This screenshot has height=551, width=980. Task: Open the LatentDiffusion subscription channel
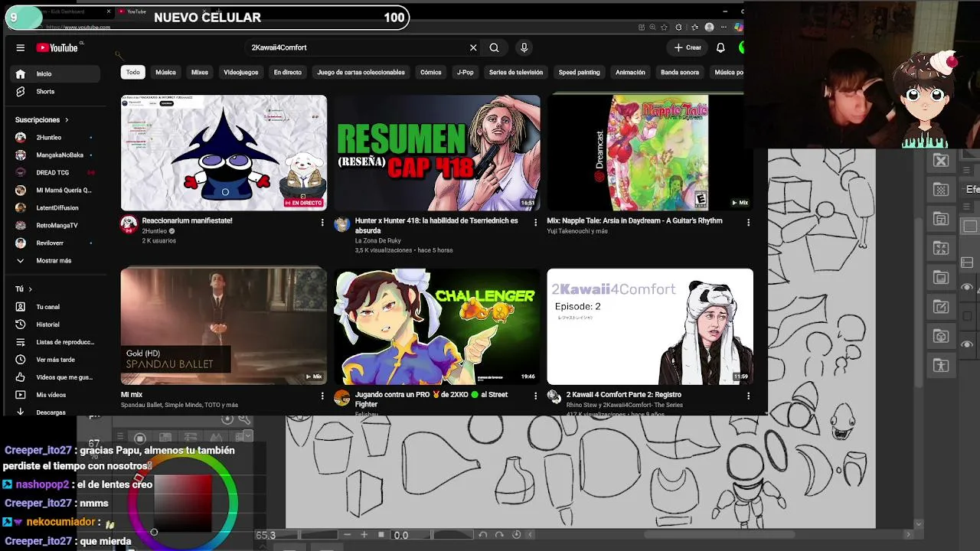point(55,208)
